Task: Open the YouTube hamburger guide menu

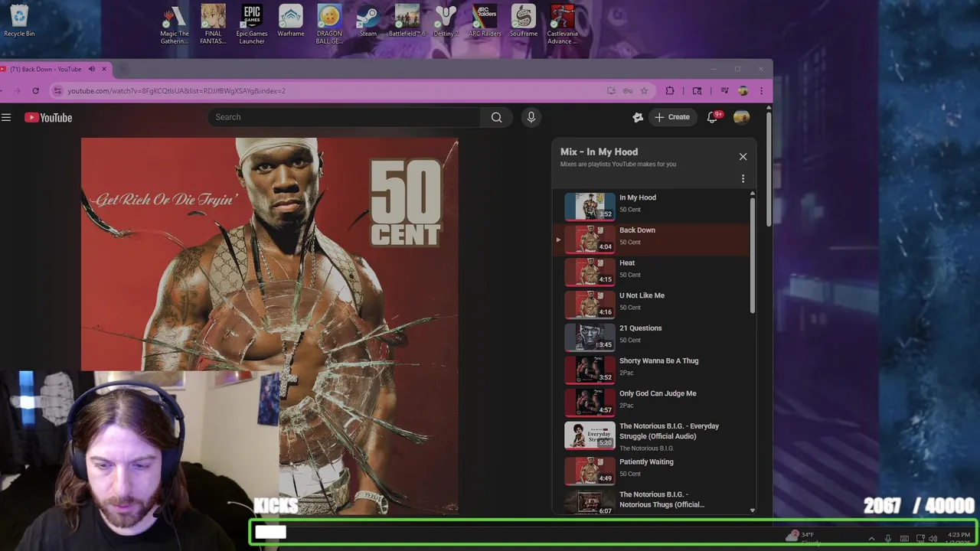Action: [x=6, y=117]
